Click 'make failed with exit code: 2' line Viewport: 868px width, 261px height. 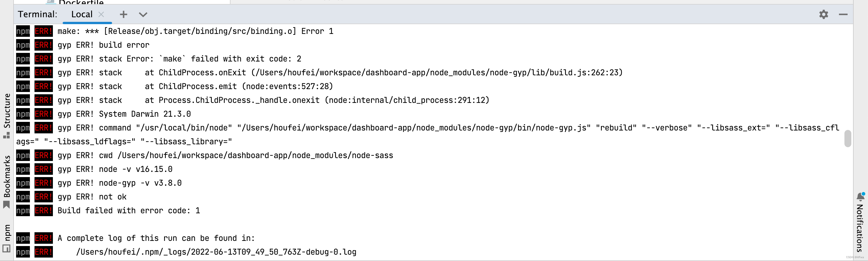[x=179, y=59]
